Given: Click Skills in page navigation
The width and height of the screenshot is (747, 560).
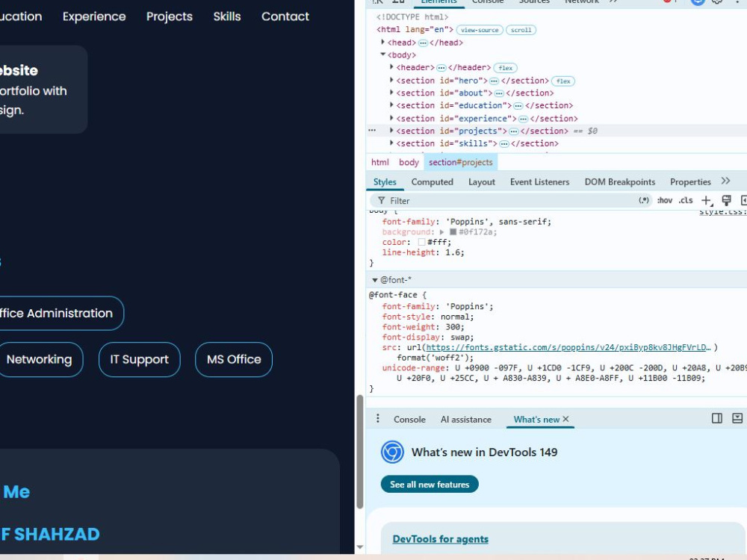Looking at the screenshot, I should tap(227, 16).
